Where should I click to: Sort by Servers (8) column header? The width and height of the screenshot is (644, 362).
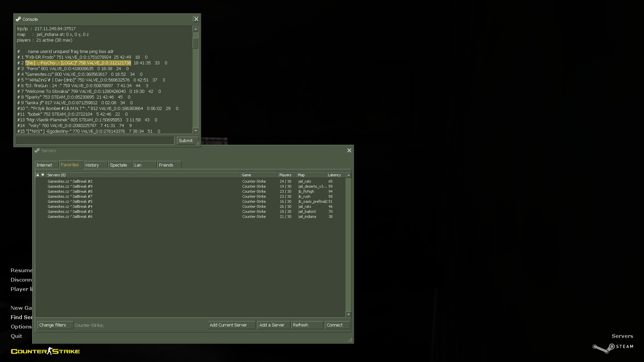[143, 175]
